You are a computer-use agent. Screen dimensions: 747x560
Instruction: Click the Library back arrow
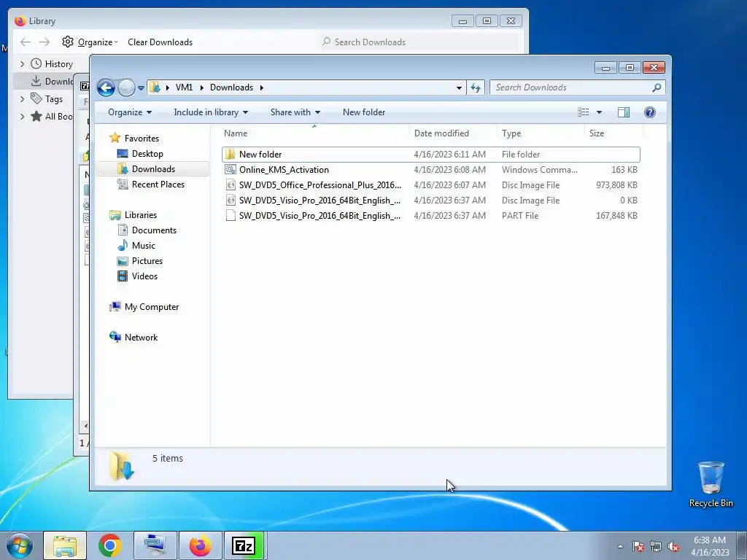pos(26,42)
